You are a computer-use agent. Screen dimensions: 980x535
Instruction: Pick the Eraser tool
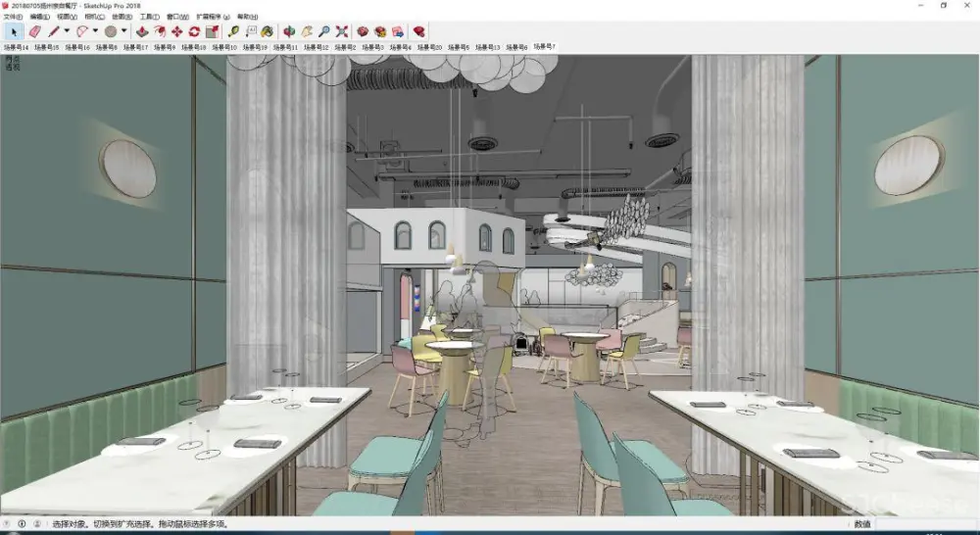tap(34, 31)
